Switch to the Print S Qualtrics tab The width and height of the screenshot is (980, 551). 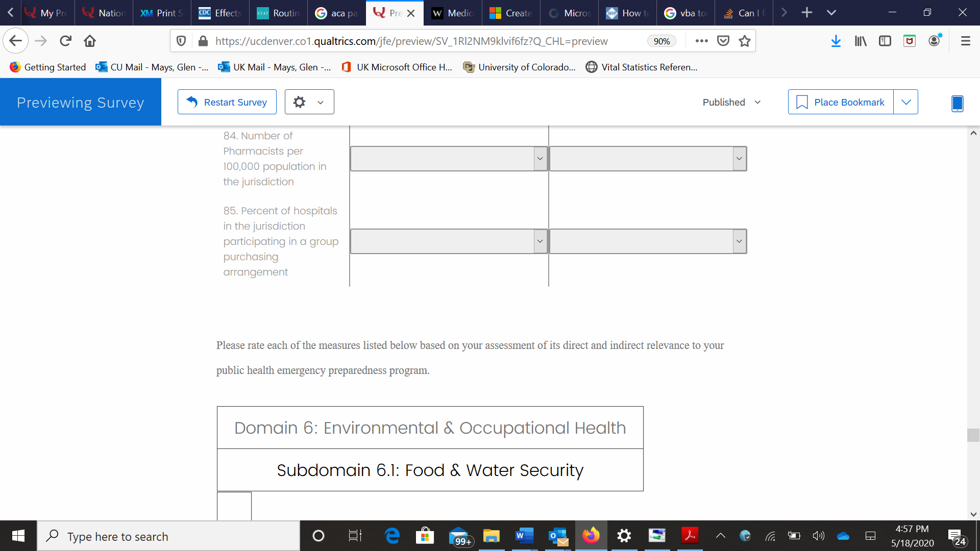coord(162,13)
